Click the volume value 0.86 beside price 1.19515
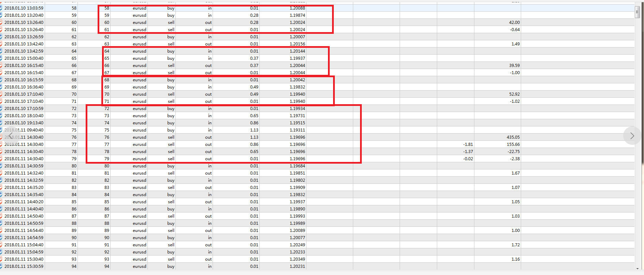 (x=254, y=123)
